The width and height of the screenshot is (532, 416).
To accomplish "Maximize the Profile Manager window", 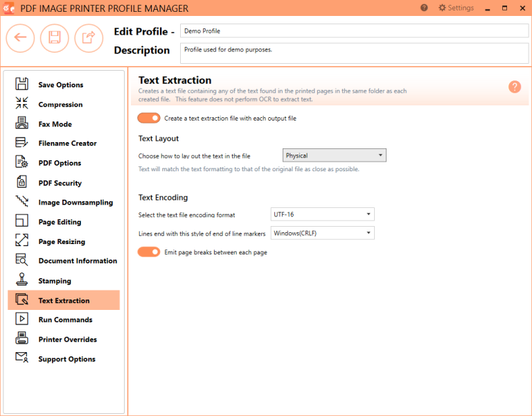I will pyautogui.click(x=504, y=8).
